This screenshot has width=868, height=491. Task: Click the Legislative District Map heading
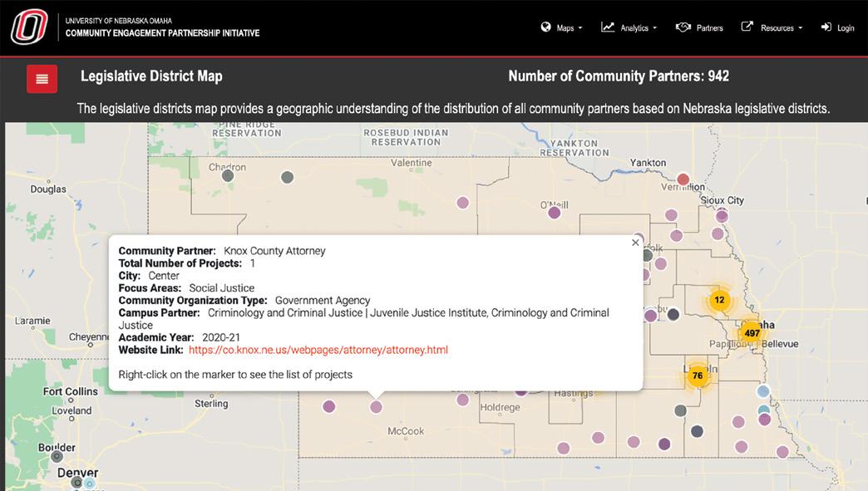pos(151,76)
